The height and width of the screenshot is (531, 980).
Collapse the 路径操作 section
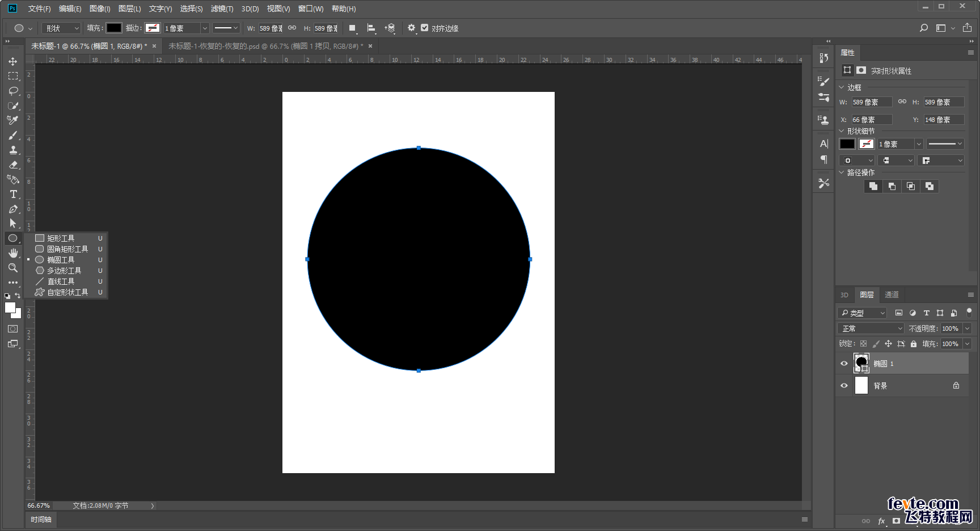[x=842, y=172]
